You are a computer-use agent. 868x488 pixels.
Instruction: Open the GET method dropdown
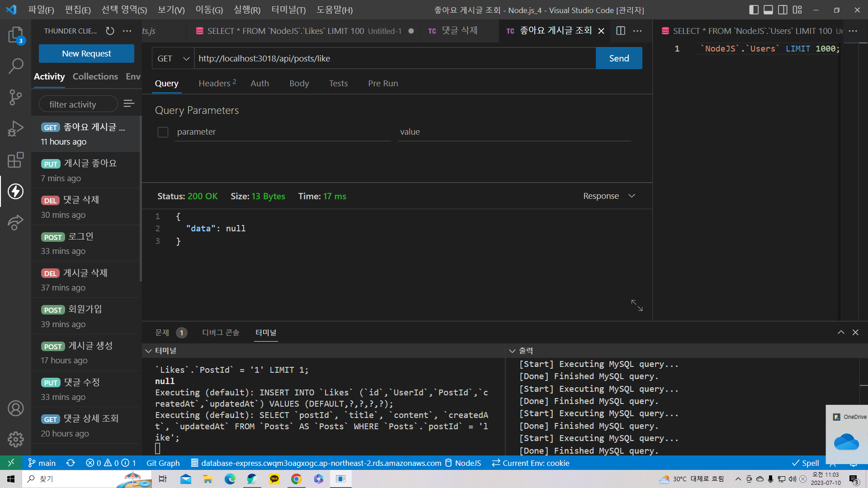click(173, 58)
